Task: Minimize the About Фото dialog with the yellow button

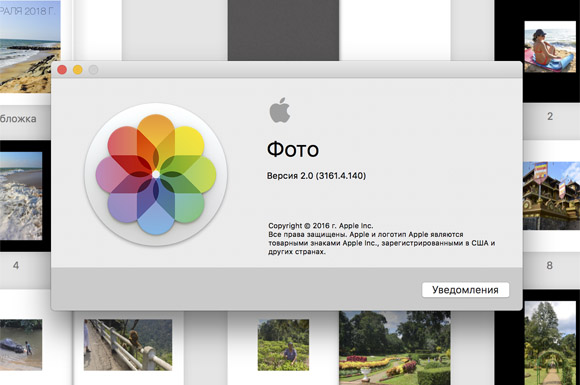Action: (x=78, y=70)
